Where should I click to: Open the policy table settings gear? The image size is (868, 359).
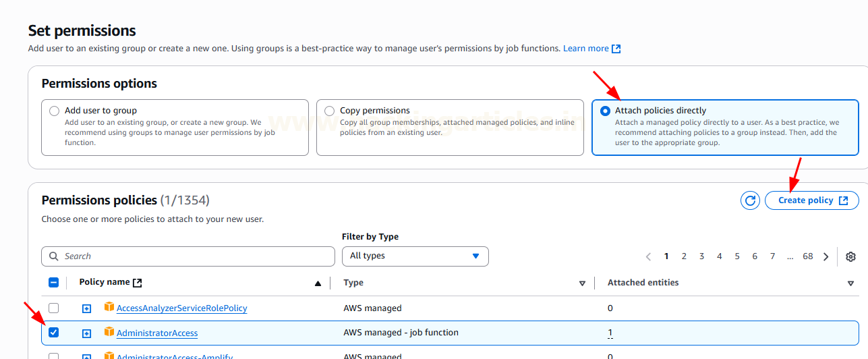click(850, 256)
